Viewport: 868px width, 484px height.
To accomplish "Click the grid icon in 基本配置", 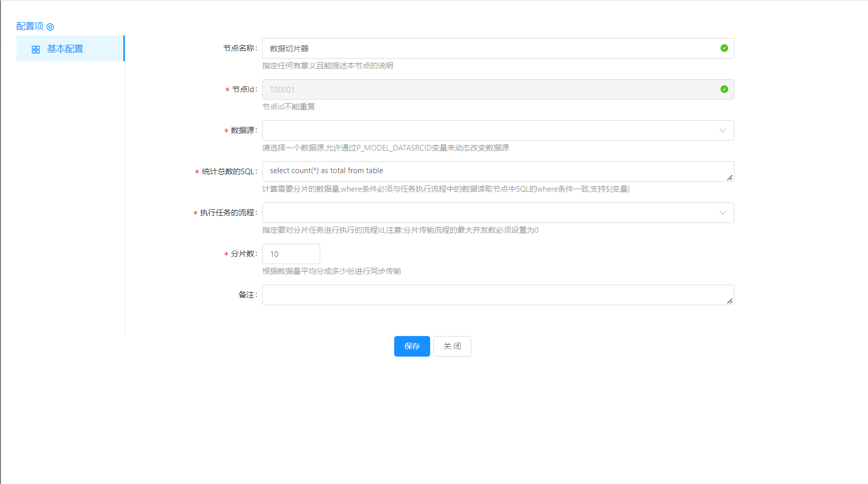I will click(x=35, y=49).
